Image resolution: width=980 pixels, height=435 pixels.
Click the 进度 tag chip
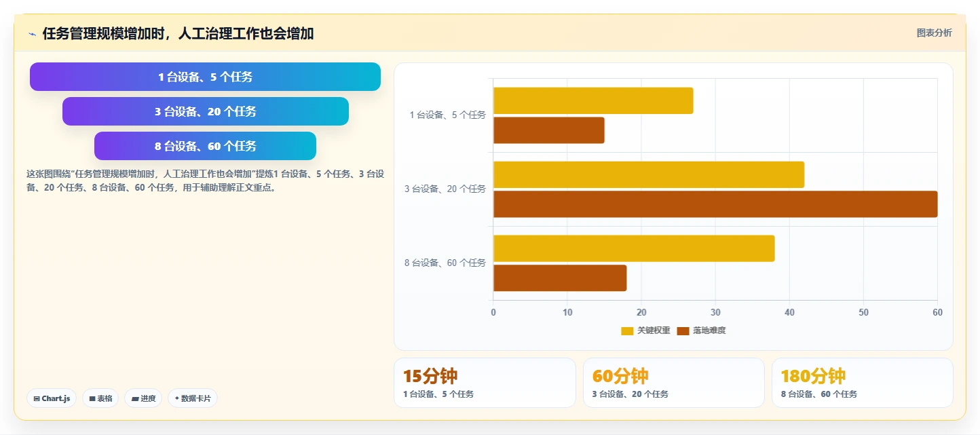click(143, 398)
